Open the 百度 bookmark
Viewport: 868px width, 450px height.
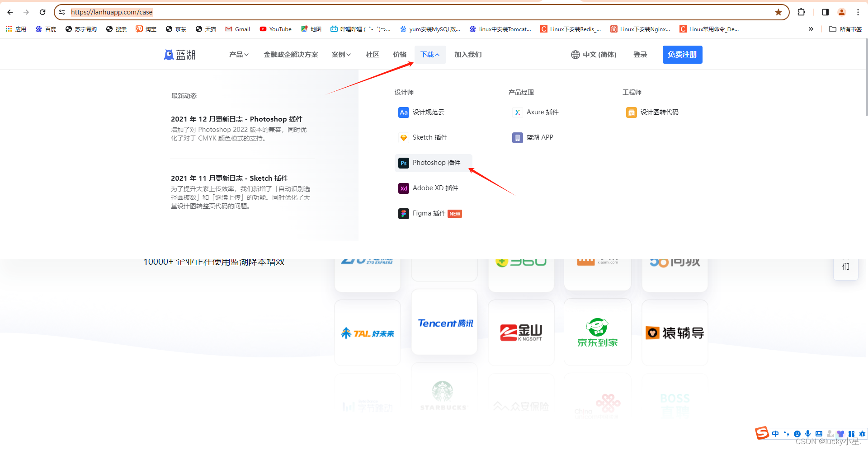(x=46, y=29)
